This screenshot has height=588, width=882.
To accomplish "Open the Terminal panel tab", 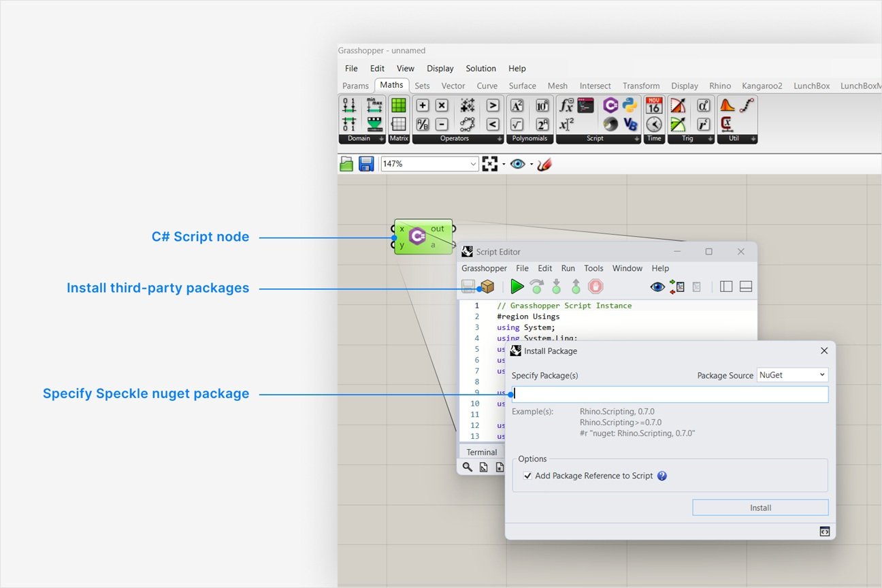I will click(x=482, y=452).
